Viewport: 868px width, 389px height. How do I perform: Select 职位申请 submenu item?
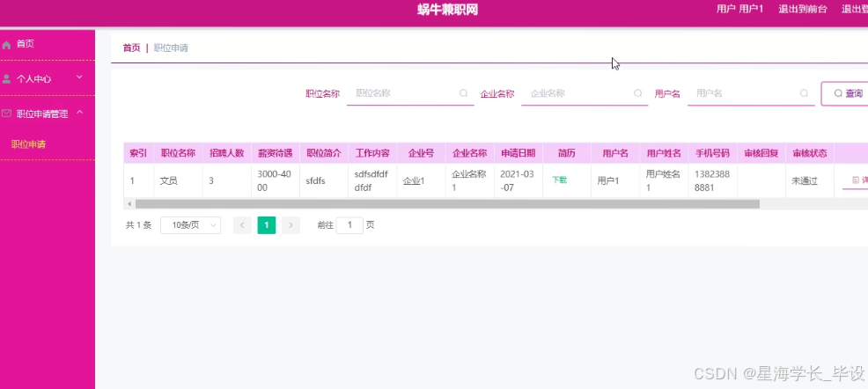(29, 144)
